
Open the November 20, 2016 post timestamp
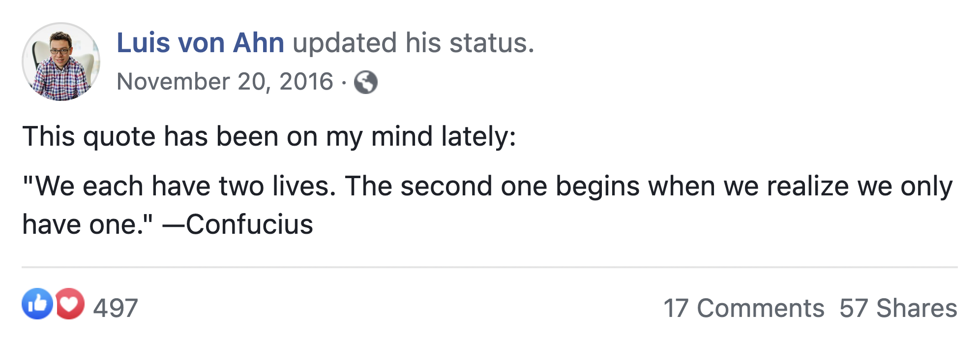coord(225,82)
